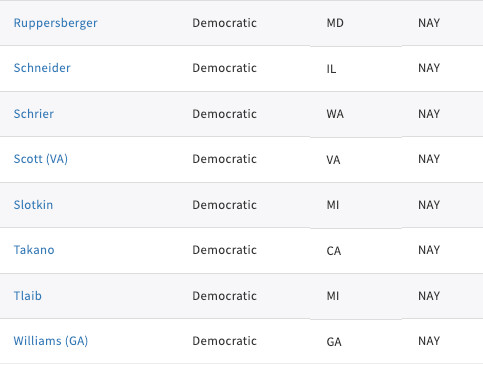Select the NAY vote in Schrier's row
The width and height of the screenshot is (483, 365).
429,114
